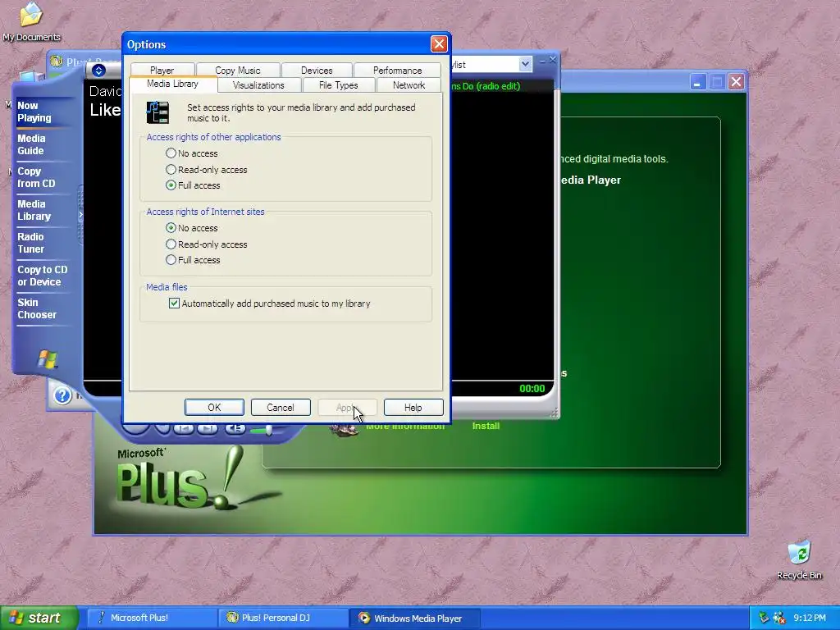Select the Media Library tab

tap(172, 84)
